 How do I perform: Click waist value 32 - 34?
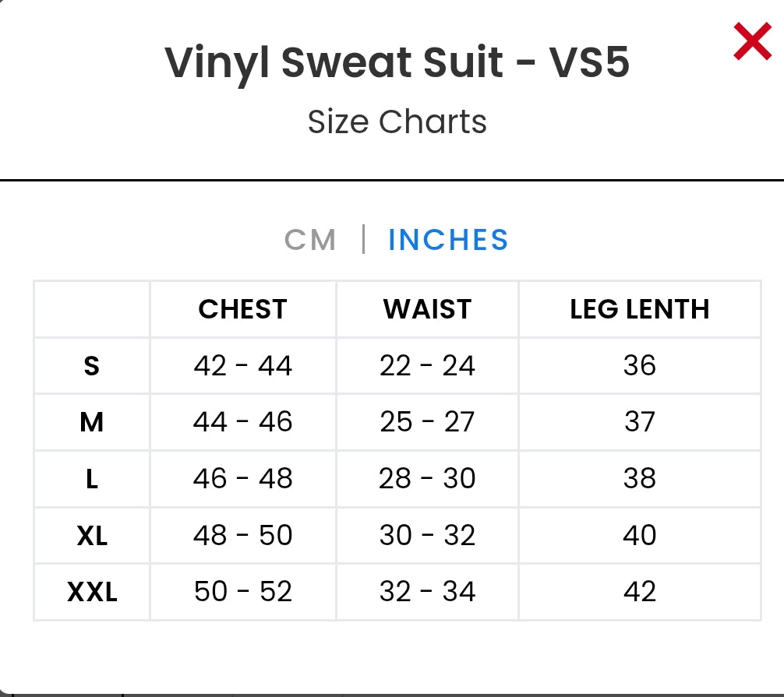(x=427, y=592)
